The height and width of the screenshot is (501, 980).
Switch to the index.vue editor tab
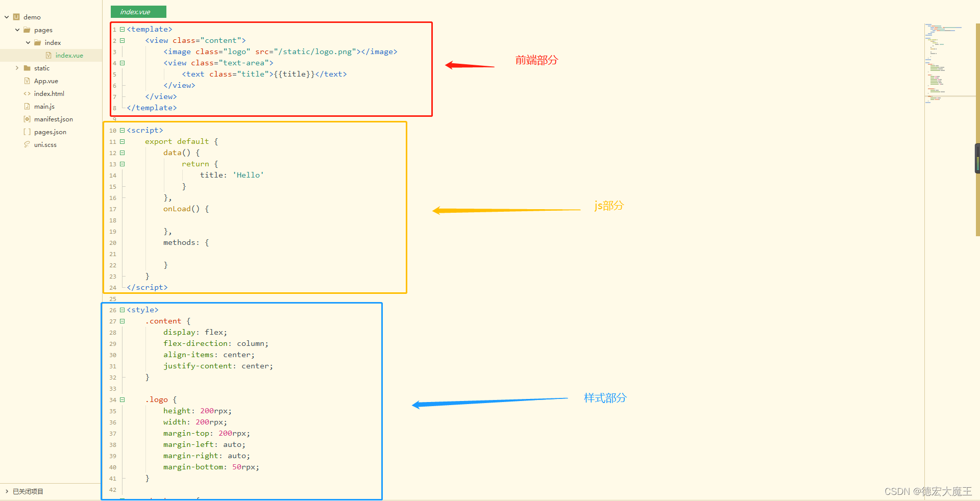point(138,12)
